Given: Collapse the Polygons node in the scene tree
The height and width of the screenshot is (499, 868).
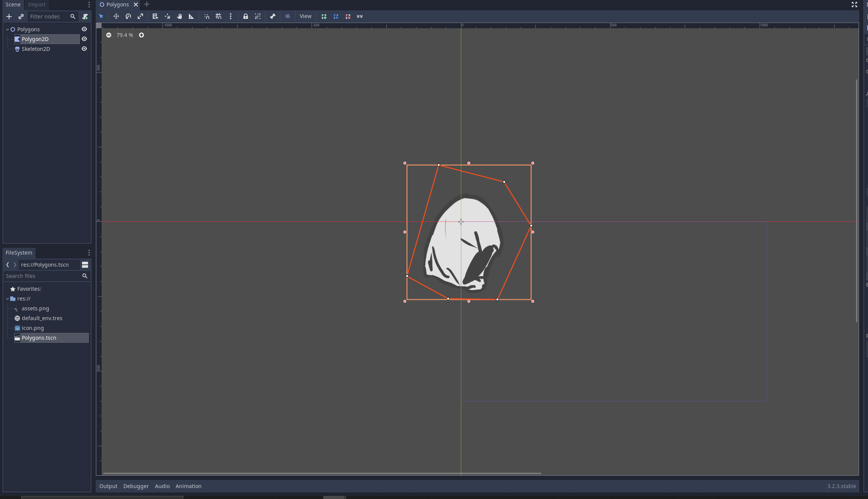Looking at the screenshot, I should pos(7,29).
